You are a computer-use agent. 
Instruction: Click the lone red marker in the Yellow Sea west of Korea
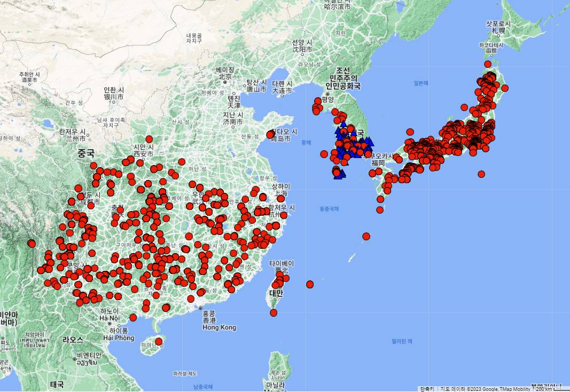(x=324, y=154)
